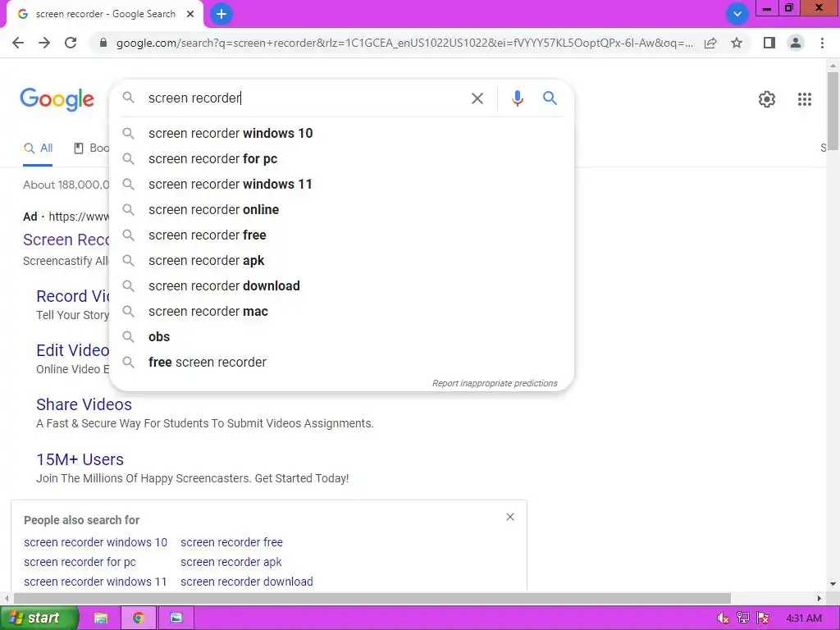This screenshot has width=840, height=630.
Task: Select suggestion screen recorder for pc
Action: (x=341, y=159)
